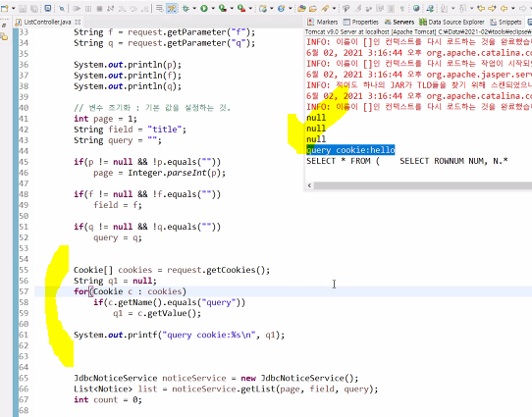
Task: Open the New Servlet dropdown arrow
Action: [291, 9]
